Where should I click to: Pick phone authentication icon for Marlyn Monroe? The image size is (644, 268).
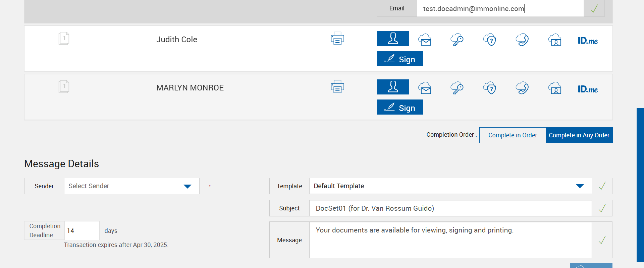[x=522, y=88]
